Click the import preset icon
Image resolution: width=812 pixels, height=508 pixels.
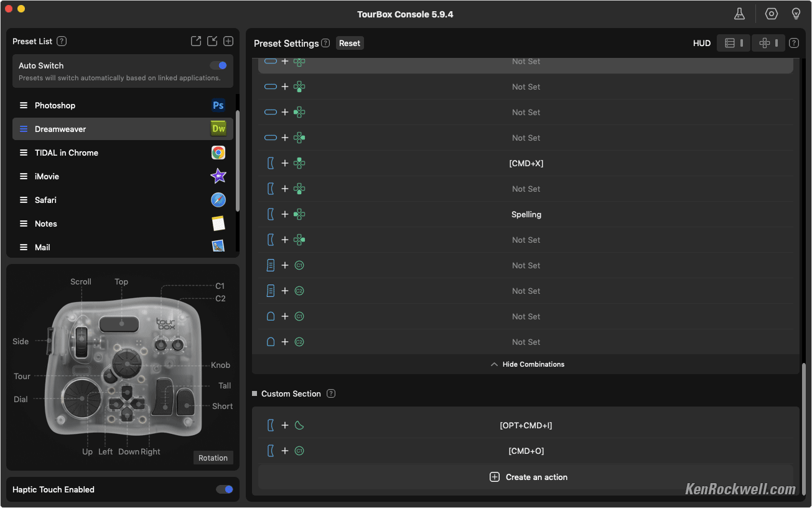click(212, 41)
